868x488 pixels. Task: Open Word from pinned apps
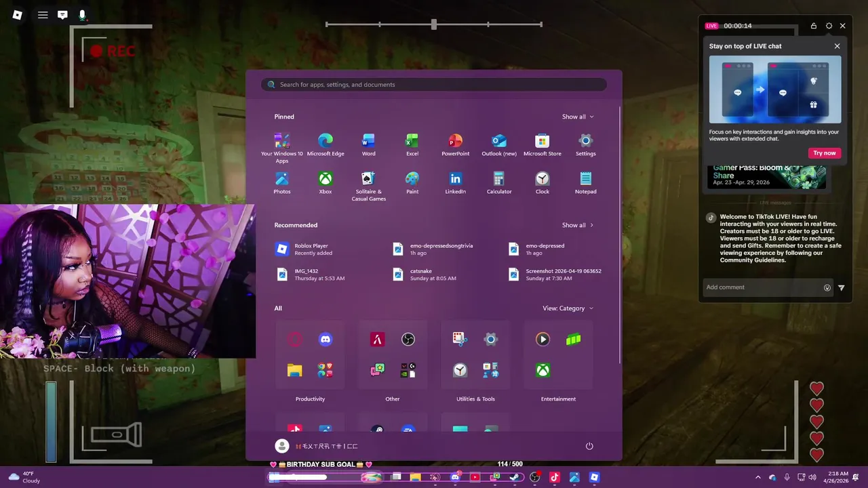[368, 145]
